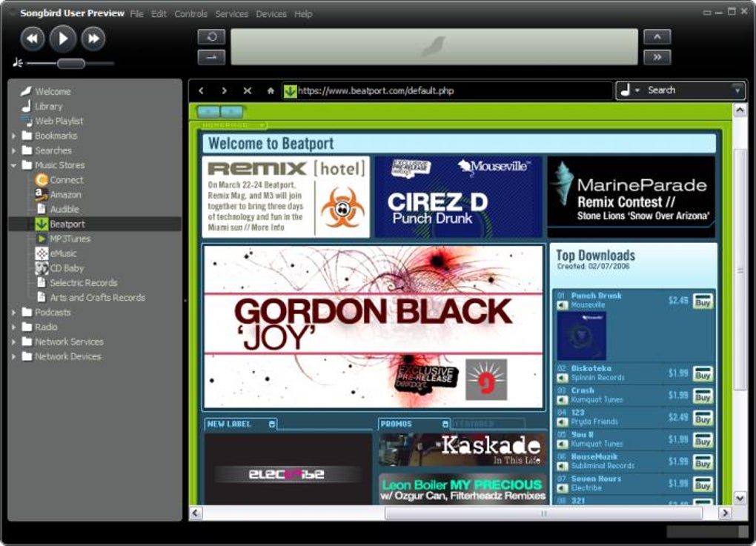756x546 pixels.
Task: Start playback with the play button
Action: click(x=63, y=39)
